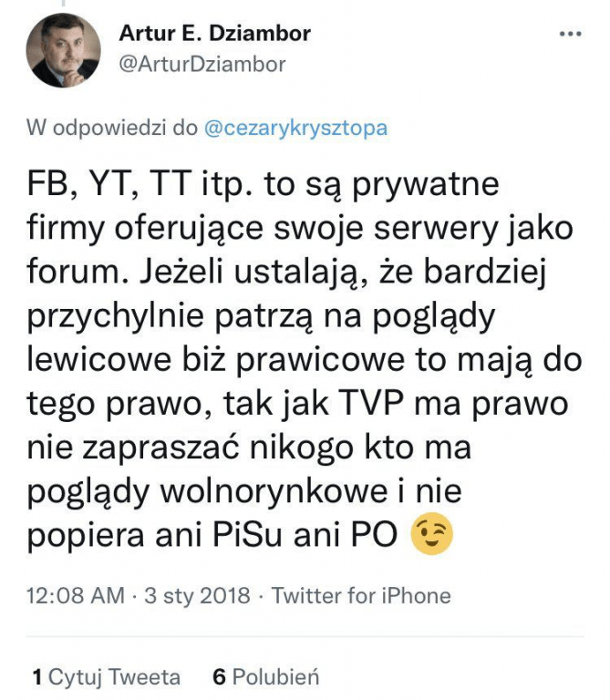Open the three-dot more options menu
This screenshot has height=700, width=610.
pyautogui.click(x=571, y=34)
